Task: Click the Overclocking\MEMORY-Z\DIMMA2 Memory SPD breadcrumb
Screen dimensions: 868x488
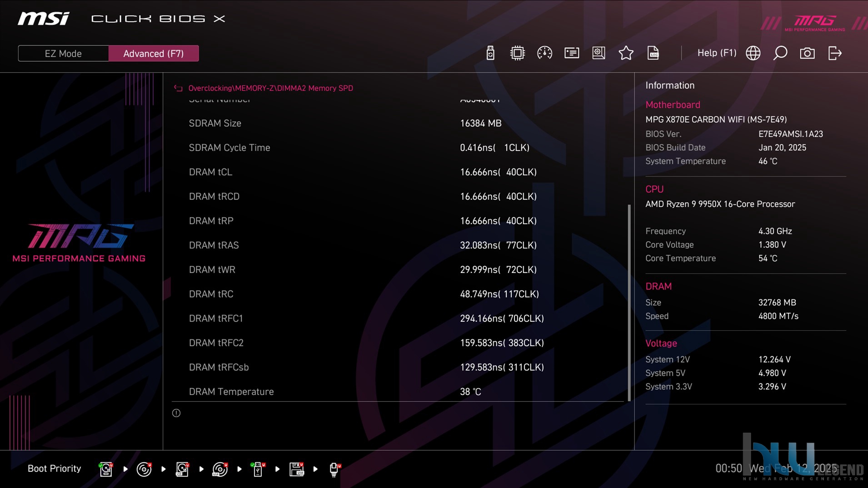Action: pyautogui.click(x=270, y=88)
